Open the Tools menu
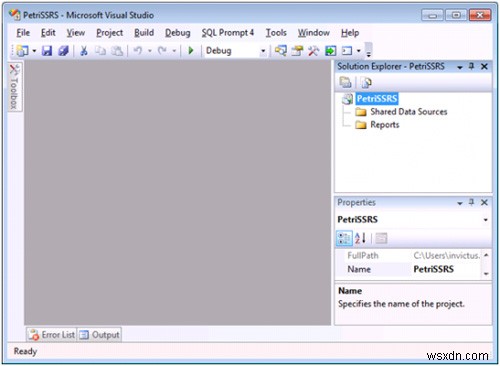Image resolution: width=500 pixels, height=366 pixels. pos(276,33)
